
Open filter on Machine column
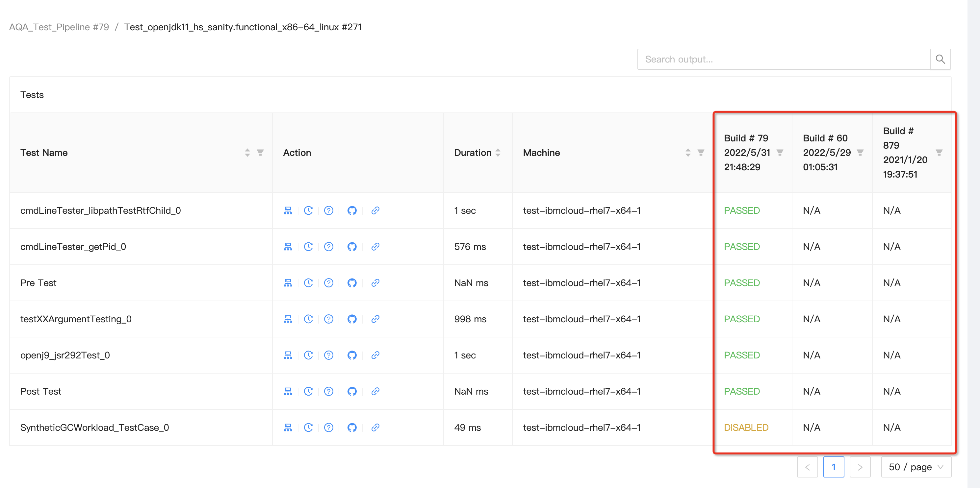[x=701, y=152]
